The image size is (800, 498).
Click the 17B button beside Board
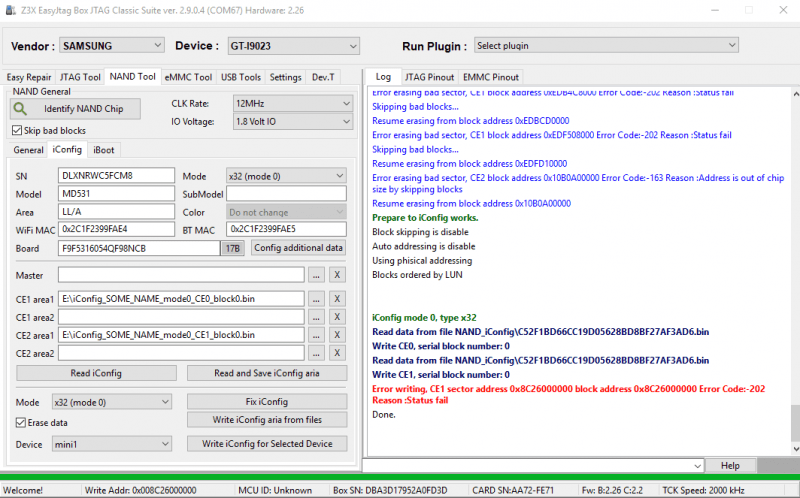tap(233, 248)
